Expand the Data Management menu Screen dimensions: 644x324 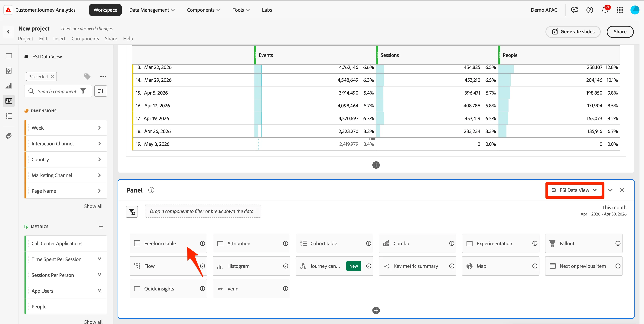(152, 10)
